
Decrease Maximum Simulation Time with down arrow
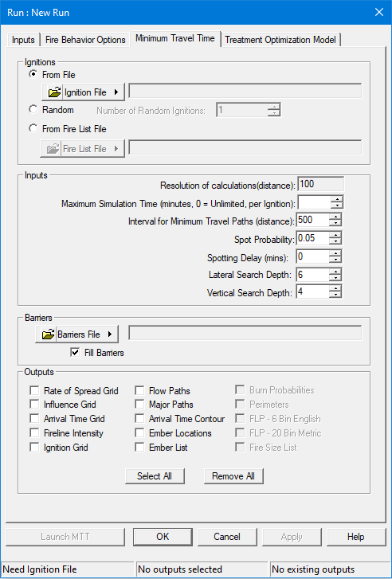[336, 205]
